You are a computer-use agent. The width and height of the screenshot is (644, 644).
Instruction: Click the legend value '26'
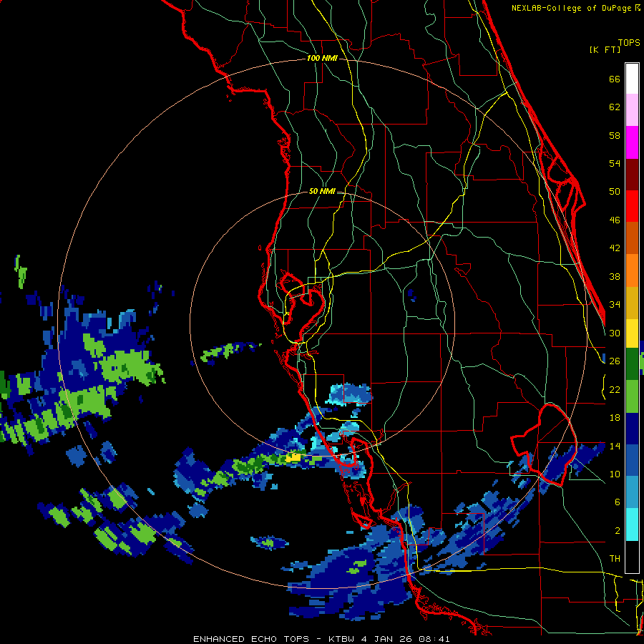pyautogui.click(x=615, y=361)
